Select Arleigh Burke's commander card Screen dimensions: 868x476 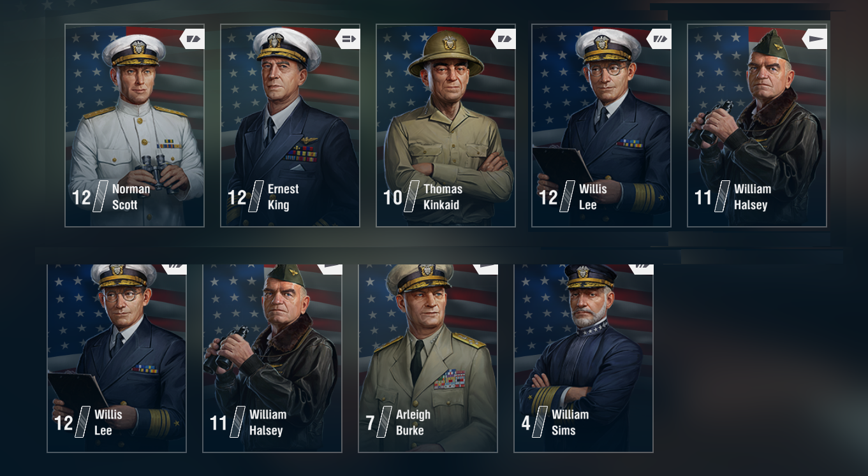pos(428,358)
